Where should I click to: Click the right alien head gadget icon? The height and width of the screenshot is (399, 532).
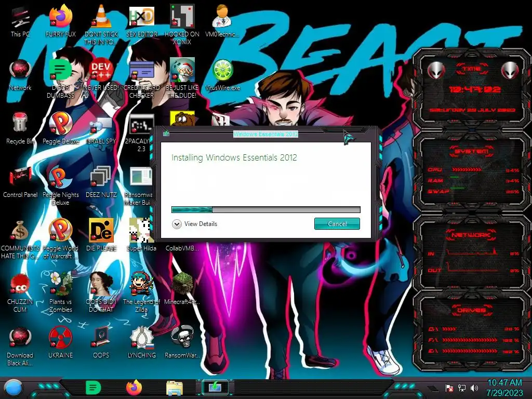510,70
